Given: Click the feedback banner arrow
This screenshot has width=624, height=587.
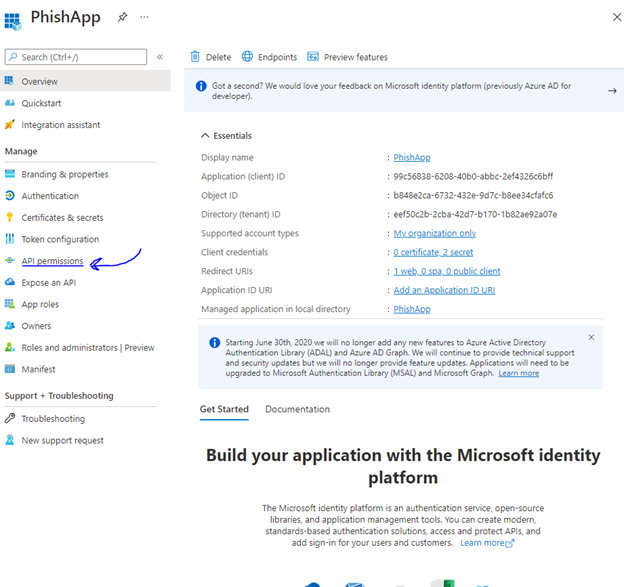Looking at the screenshot, I should [611, 91].
